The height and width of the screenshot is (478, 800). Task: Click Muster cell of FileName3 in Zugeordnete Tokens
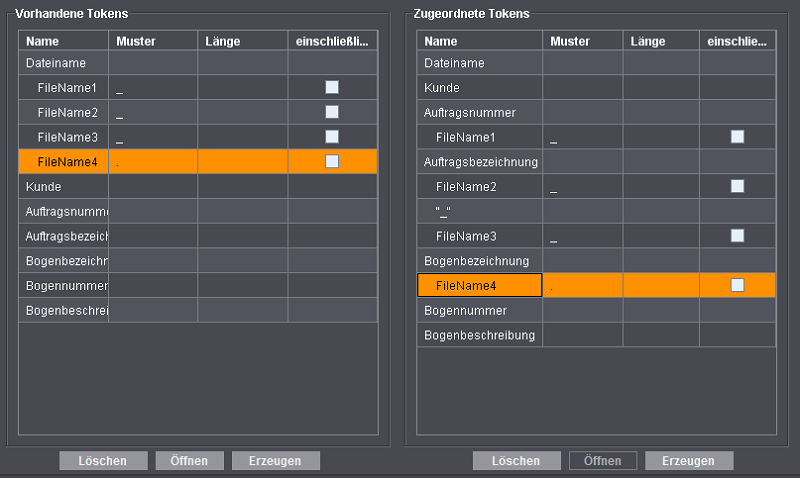pos(582,236)
